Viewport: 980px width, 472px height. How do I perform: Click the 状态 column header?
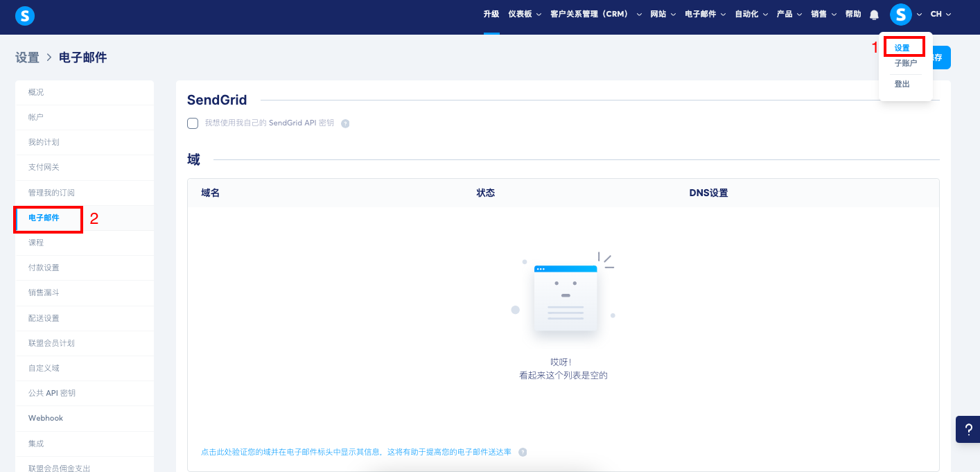[x=486, y=193]
